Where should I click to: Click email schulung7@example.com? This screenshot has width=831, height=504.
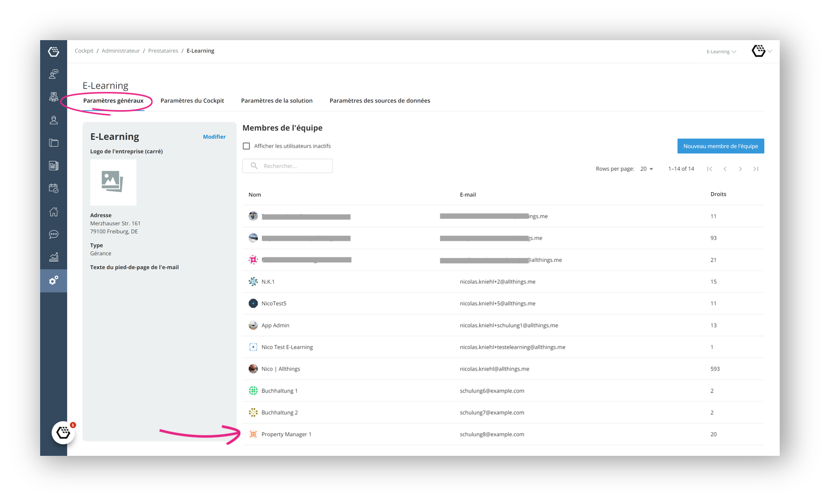point(492,413)
